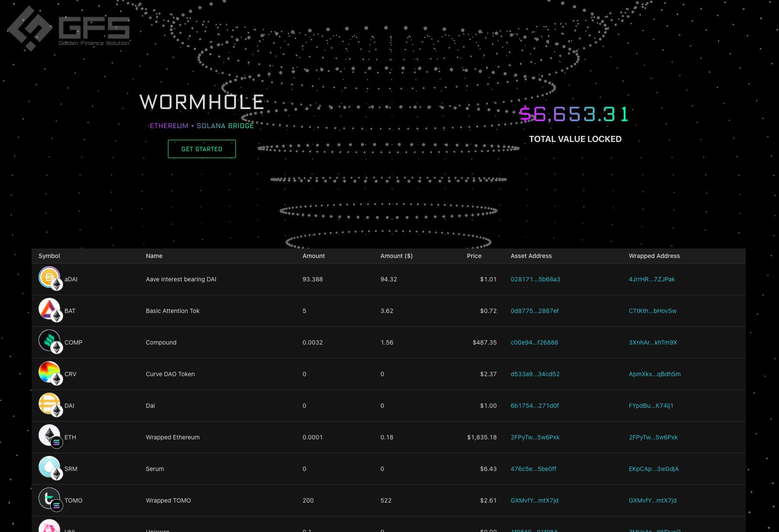Open CRV wrapped address ApmXkx...qBdhSm

tap(655, 374)
